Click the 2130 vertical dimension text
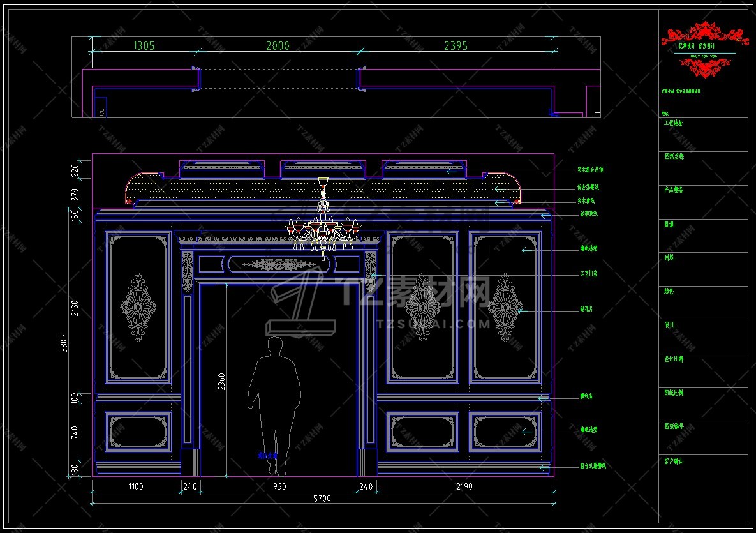This screenshot has width=756, height=533. [x=75, y=308]
